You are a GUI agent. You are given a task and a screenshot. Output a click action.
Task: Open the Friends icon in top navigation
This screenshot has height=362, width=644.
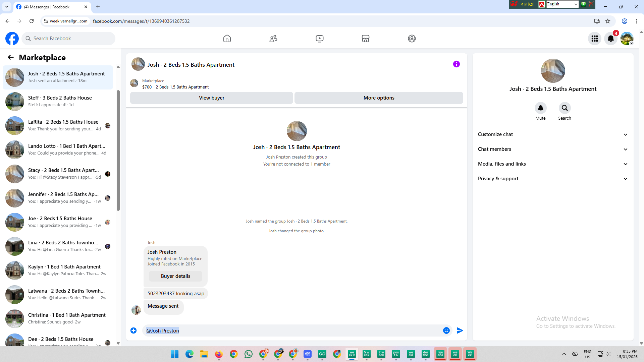pos(273,39)
